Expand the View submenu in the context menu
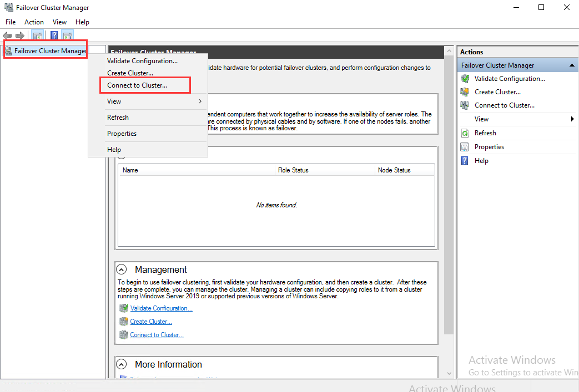The image size is (579, 392). coord(148,101)
